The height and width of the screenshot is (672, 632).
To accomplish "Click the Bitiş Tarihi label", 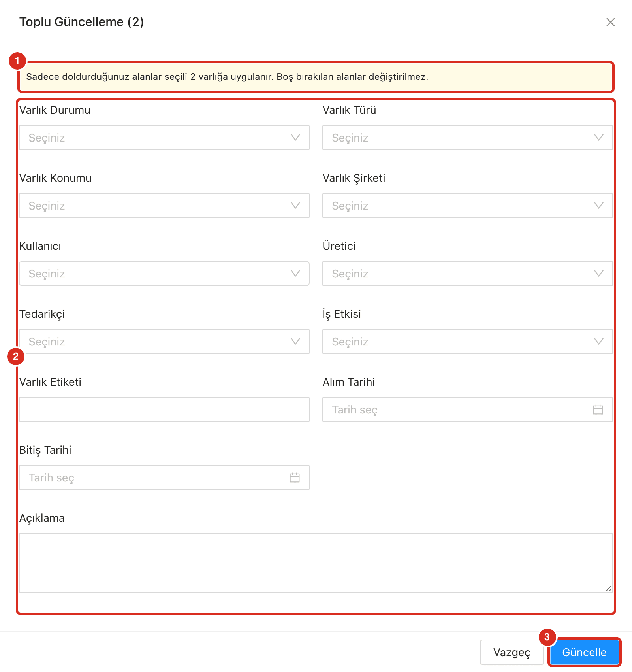I will coord(45,450).
